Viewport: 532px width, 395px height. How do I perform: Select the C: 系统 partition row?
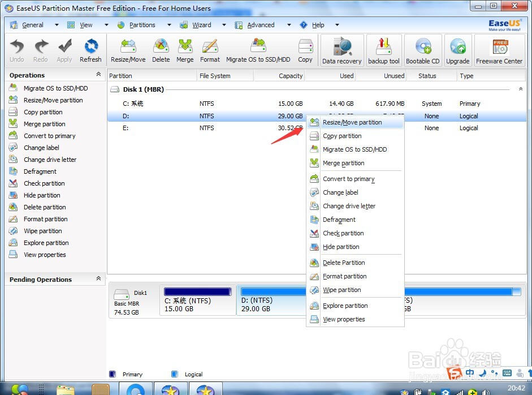[x=317, y=104]
